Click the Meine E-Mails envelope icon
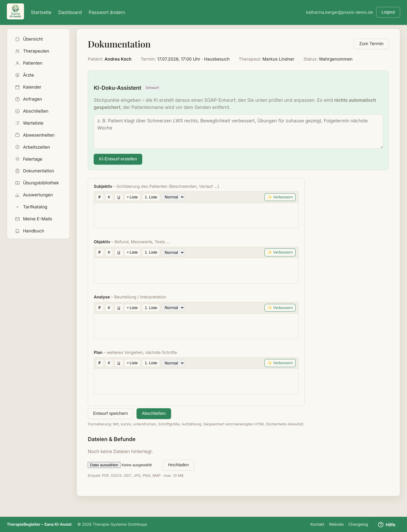This screenshot has width=407, height=532. [17, 219]
